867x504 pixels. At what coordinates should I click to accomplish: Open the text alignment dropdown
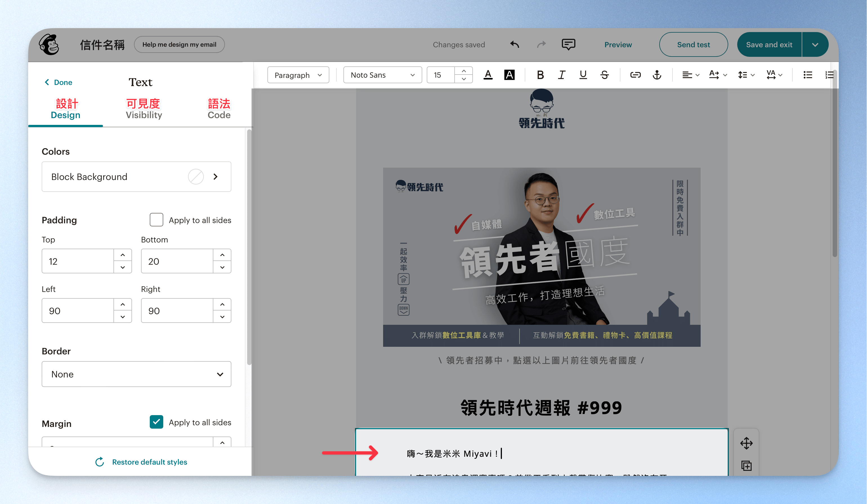[x=691, y=75]
